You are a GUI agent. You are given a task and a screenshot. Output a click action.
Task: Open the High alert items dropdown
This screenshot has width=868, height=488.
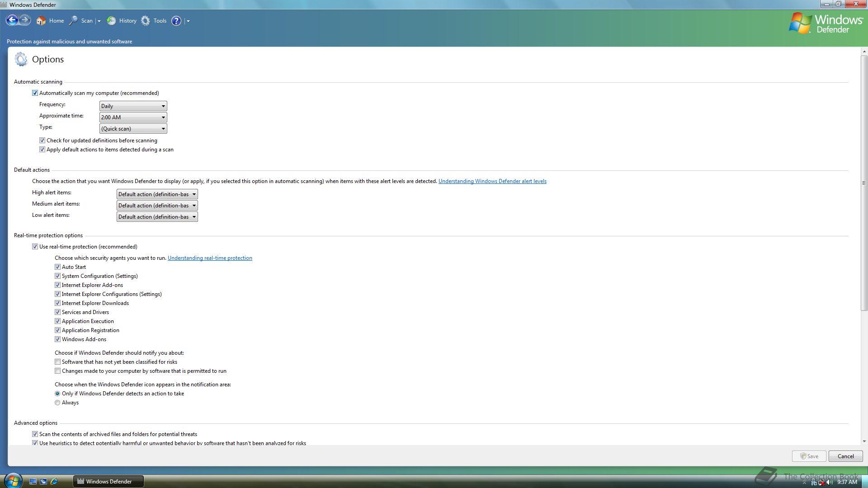tap(157, 194)
